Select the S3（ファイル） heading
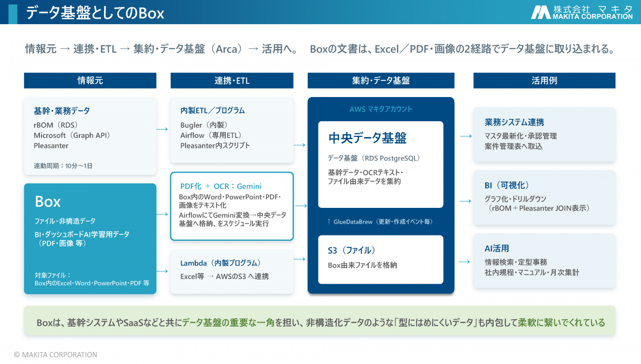The width and height of the screenshot is (641, 364). (352, 250)
